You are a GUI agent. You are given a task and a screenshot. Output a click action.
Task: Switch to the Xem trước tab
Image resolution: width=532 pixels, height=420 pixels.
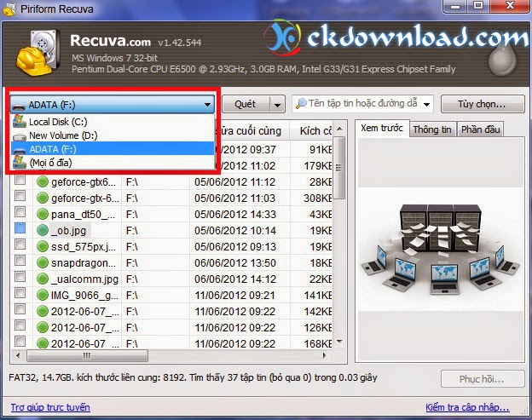click(x=382, y=128)
